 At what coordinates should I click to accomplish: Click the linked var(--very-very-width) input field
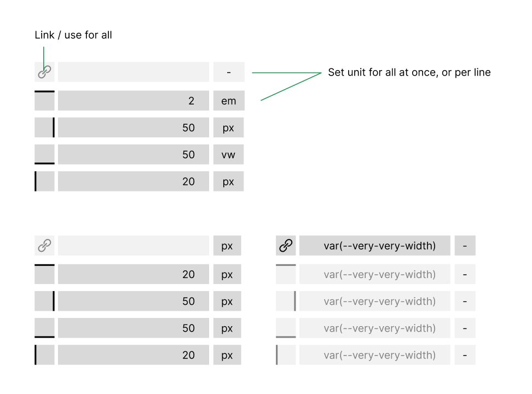tap(374, 245)
